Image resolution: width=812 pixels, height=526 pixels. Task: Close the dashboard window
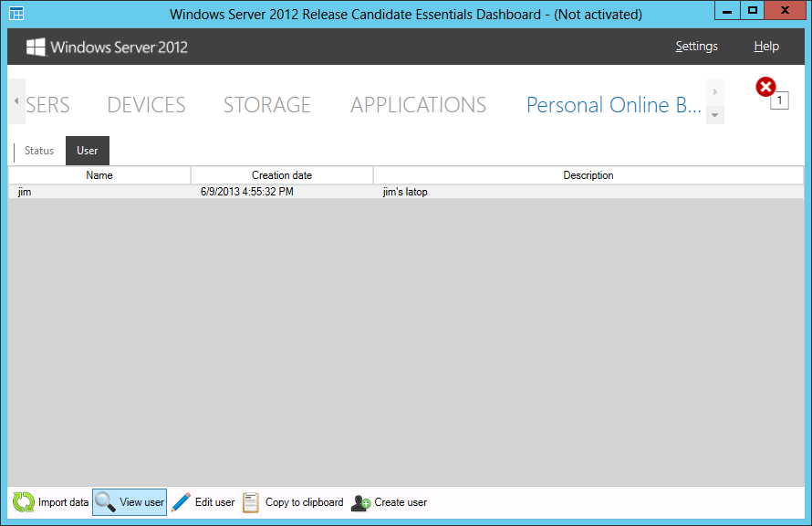coord(785,10)
